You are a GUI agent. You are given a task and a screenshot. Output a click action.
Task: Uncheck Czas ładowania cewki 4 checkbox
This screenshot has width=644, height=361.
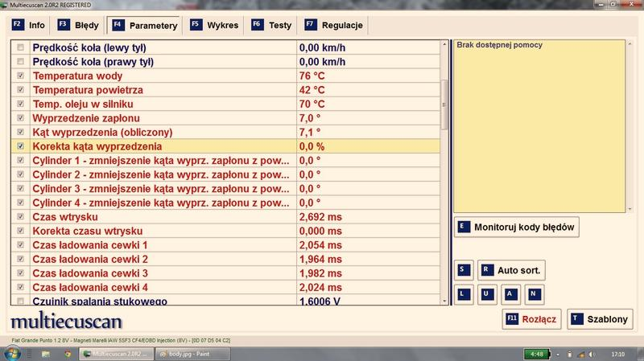[x=21, y=287]
